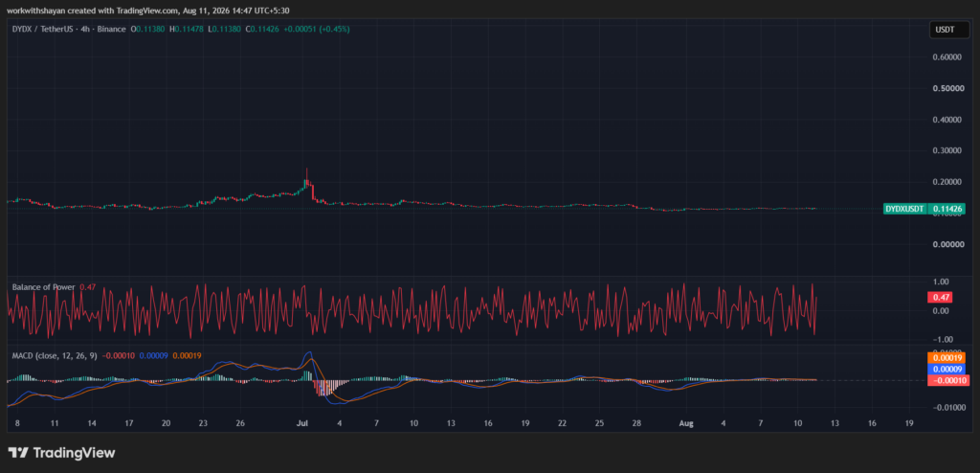980x473 pixels.
Task: Click date 28 on the time axis
Action: [636, 423]
